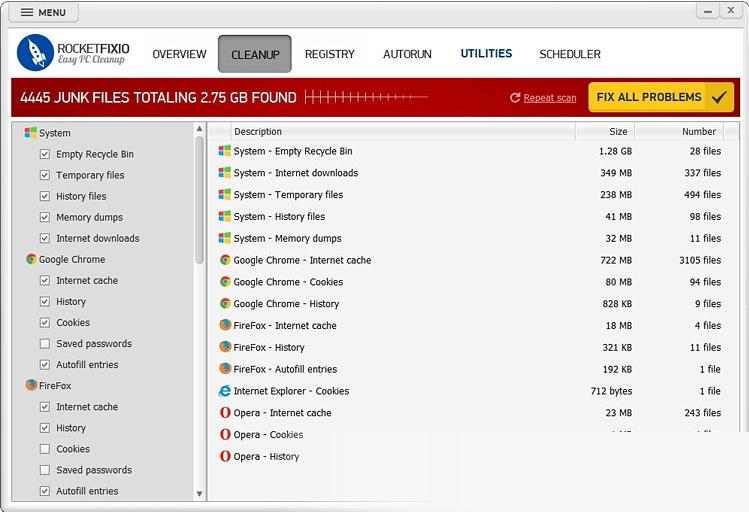Select the CLEANUP tab
Screen dimensions: 749x512
click(x=255, y=54)
